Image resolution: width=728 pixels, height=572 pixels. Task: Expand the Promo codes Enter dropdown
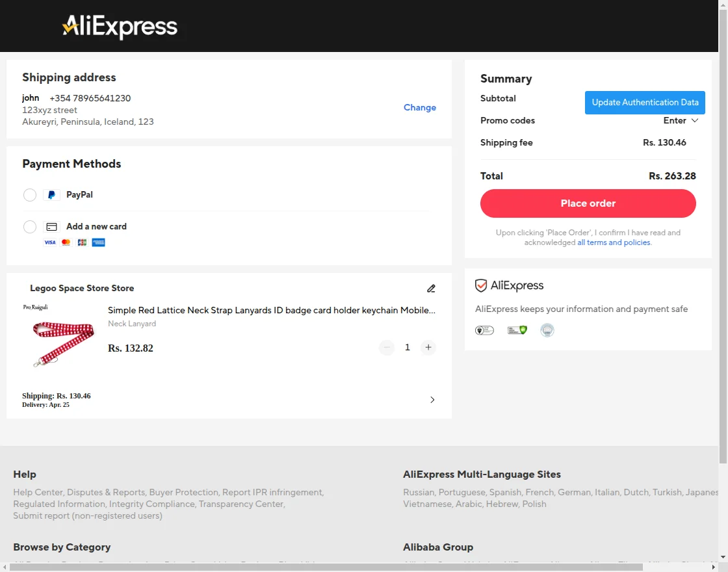tap(681, 121)
